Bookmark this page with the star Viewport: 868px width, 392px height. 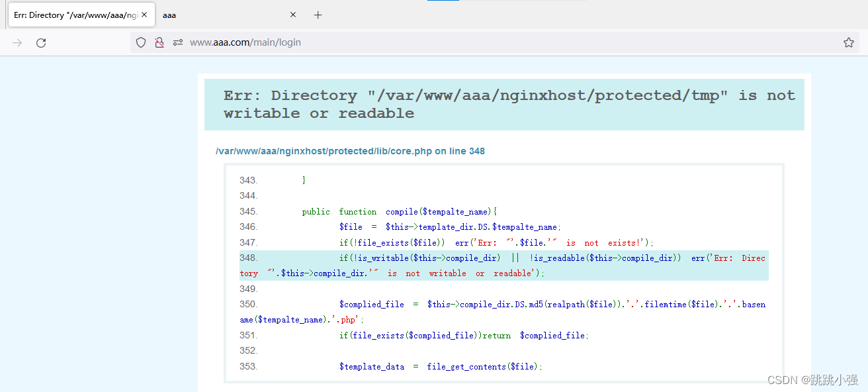point(849,42)
